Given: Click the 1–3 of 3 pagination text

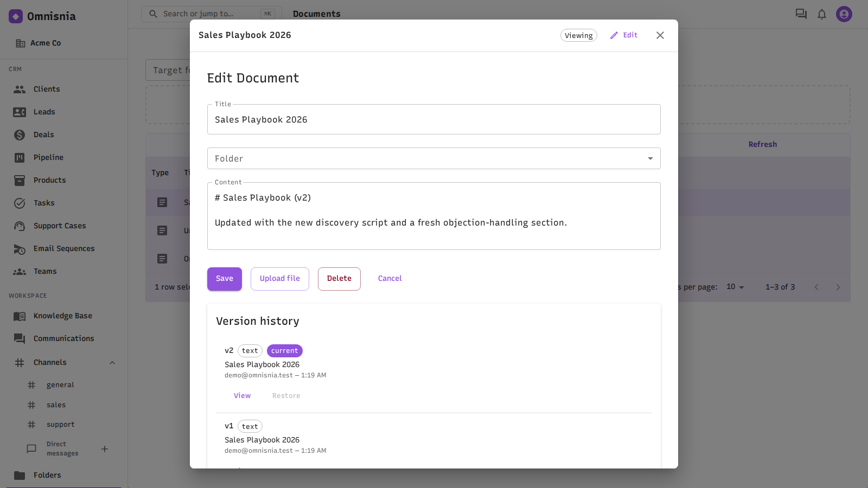Looking at the screenshot, I should [780, 287].
